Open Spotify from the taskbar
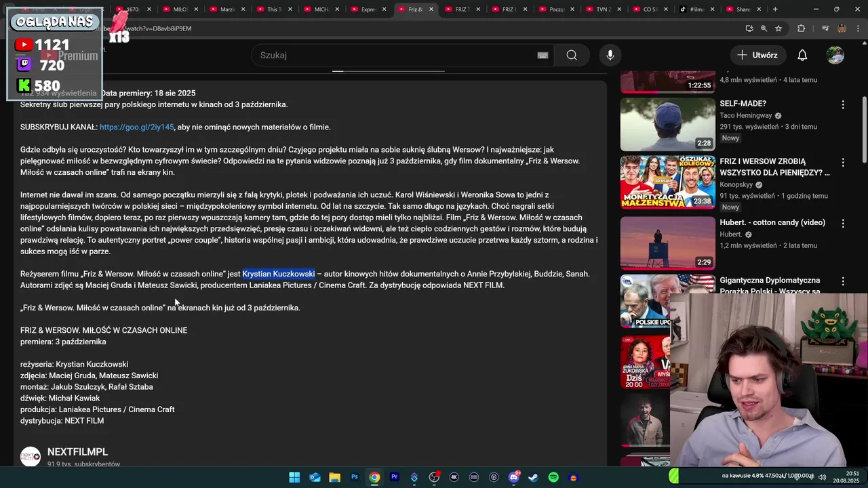 [x=553, y=477]
